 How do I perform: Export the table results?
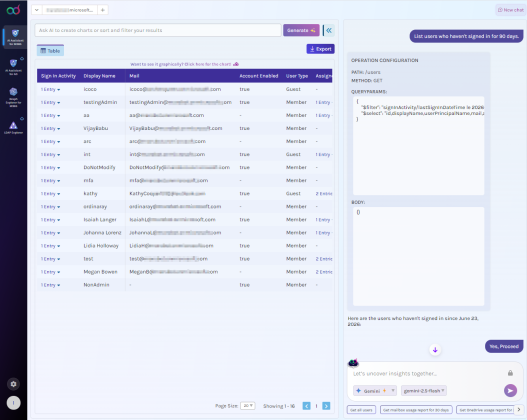[320, 49]
